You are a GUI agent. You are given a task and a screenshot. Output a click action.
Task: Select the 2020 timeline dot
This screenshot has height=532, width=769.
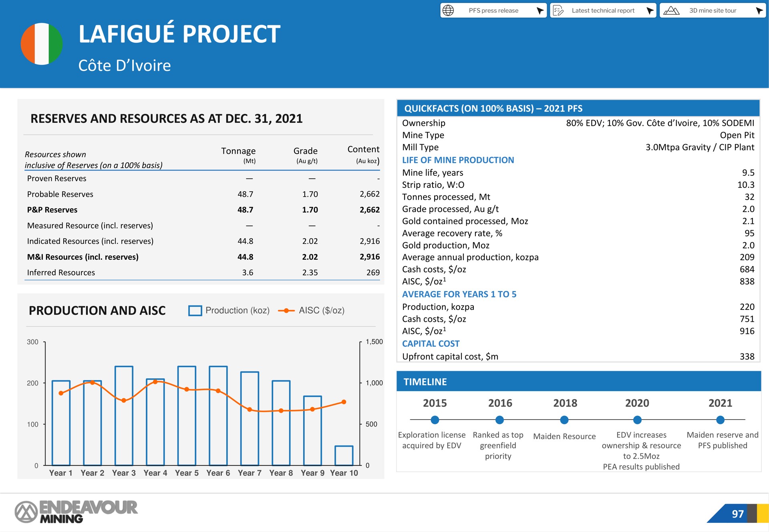coord(637,420)
